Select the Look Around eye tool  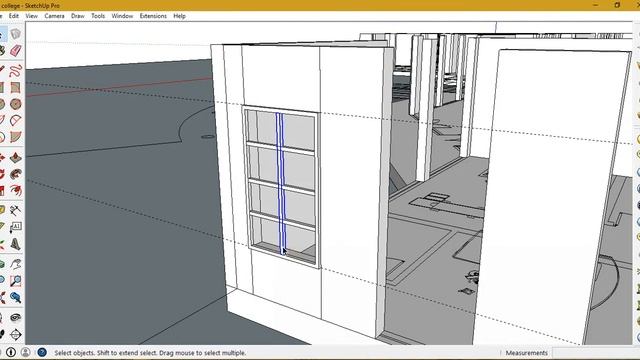(16, 318)
